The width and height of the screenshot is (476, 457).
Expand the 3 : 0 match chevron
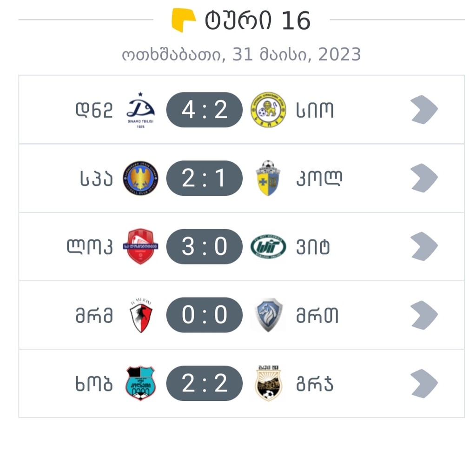click(x=424, y=246)
